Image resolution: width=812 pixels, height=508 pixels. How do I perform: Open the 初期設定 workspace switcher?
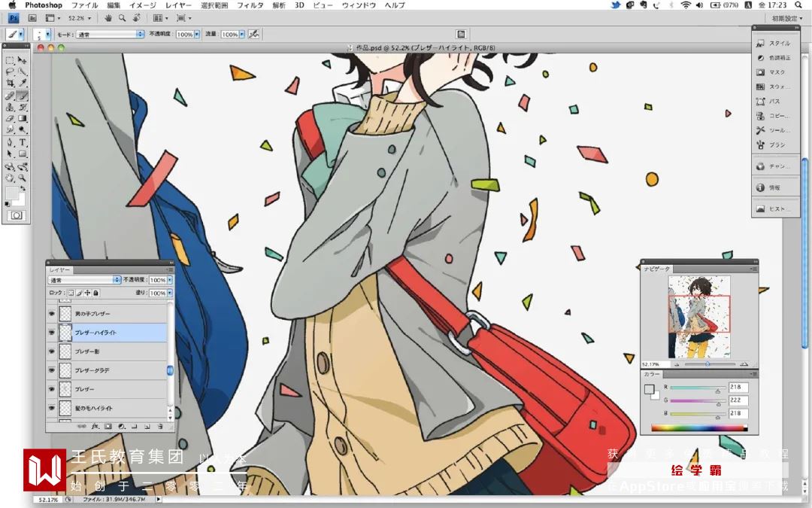click(787, 18)
